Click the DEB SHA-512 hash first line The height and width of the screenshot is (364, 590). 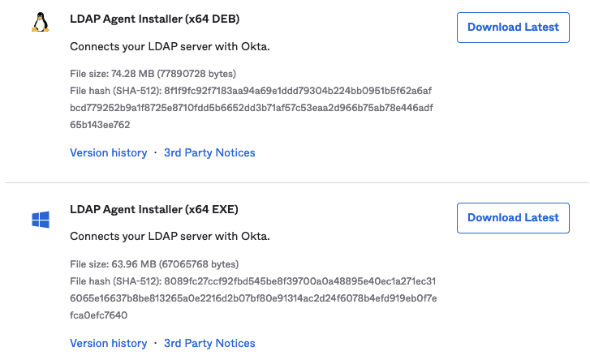pyautogui.click(x=252, y=91)
